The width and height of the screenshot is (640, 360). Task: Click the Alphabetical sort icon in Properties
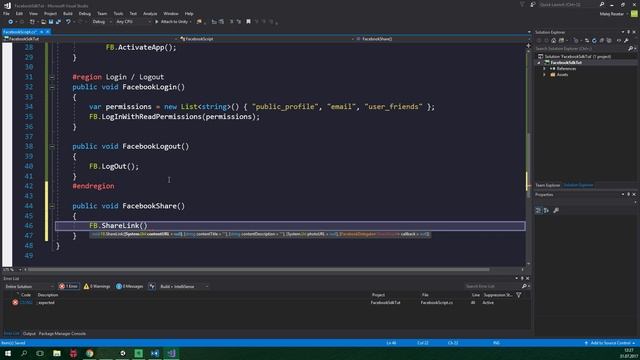point(546,211)
